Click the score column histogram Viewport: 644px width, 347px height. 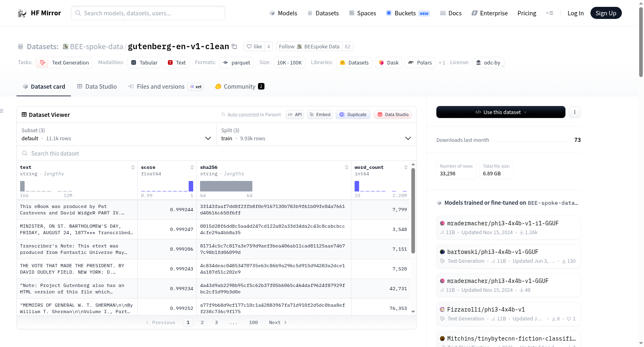coord(167,186)
